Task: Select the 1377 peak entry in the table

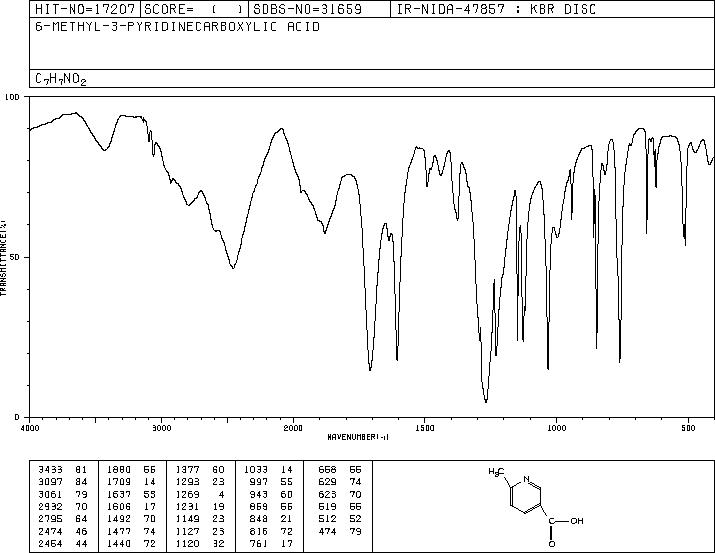Action: (x=200, y=470)
